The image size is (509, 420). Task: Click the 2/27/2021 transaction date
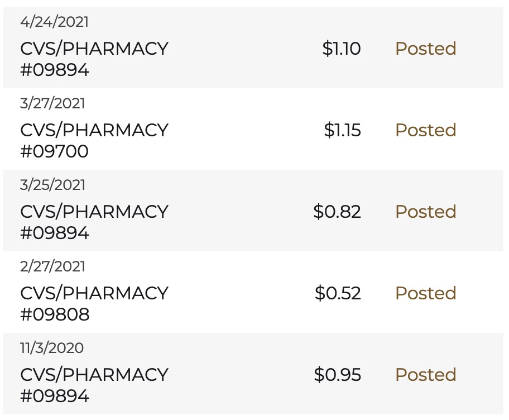coord(52,266)
